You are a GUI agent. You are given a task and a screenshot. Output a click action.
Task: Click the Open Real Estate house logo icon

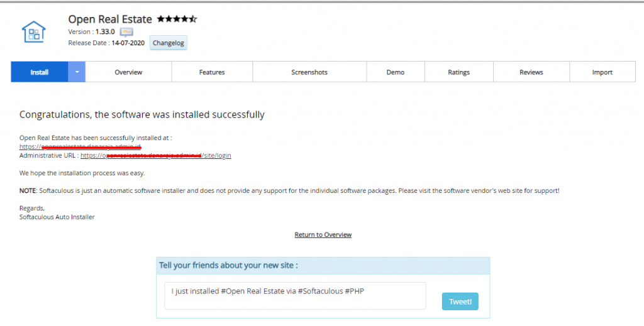pos(34,32)
